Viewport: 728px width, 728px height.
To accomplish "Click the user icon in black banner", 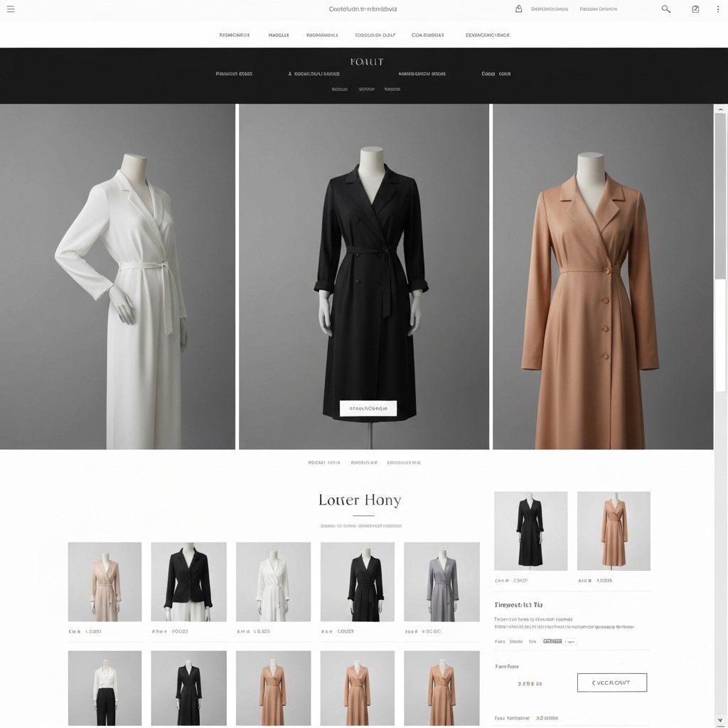I will coord(290,74).
